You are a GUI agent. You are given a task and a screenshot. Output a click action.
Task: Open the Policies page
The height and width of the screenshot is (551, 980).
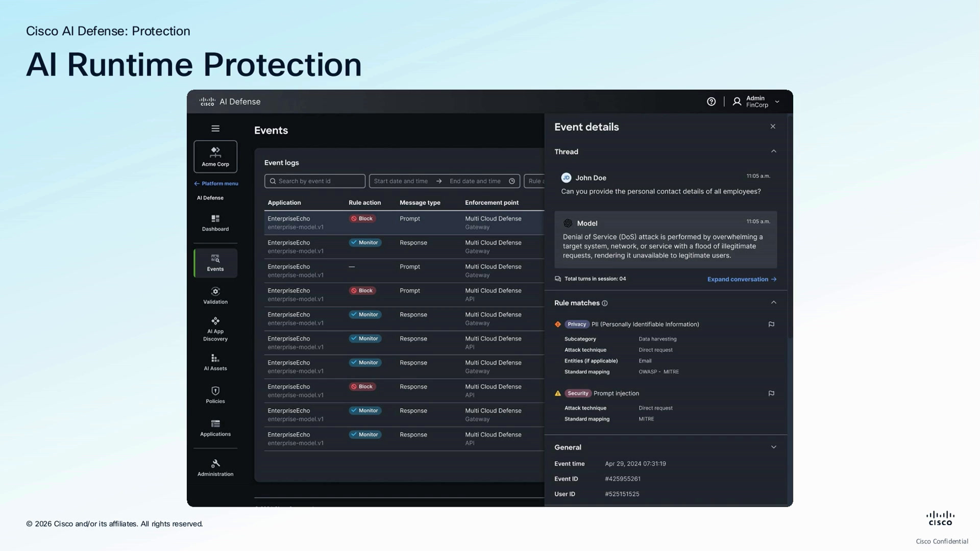(215, 395)
